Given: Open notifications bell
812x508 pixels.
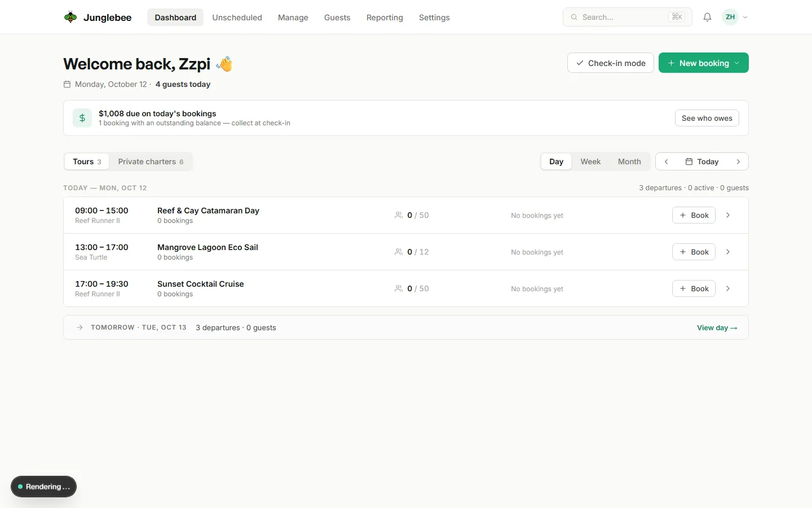Looking at the screenshot, I should (707, 17).
